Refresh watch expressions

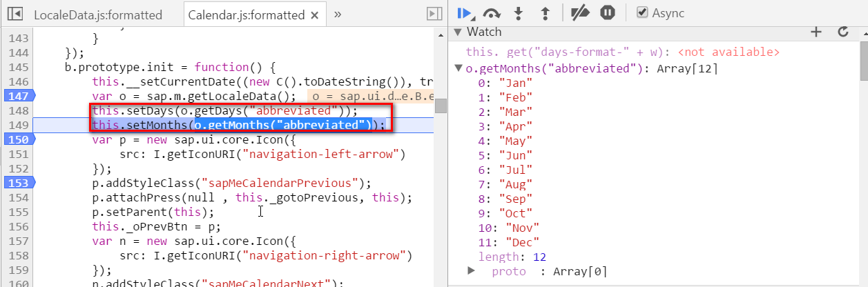pos(842,32)
